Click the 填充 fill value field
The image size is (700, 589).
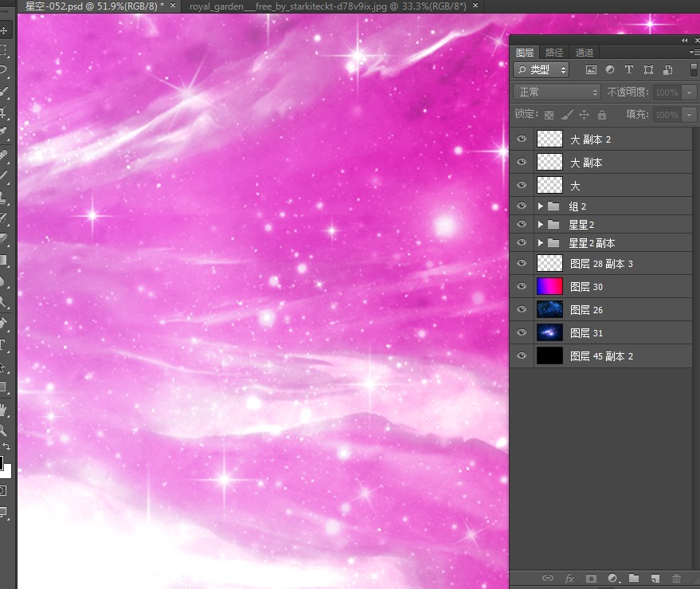point(667,115)
